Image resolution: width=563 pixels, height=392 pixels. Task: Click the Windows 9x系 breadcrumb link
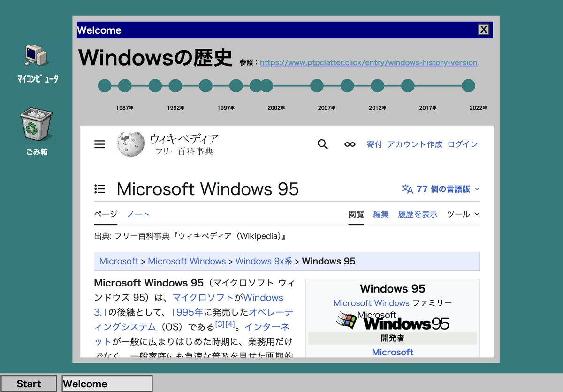[264, 261]
